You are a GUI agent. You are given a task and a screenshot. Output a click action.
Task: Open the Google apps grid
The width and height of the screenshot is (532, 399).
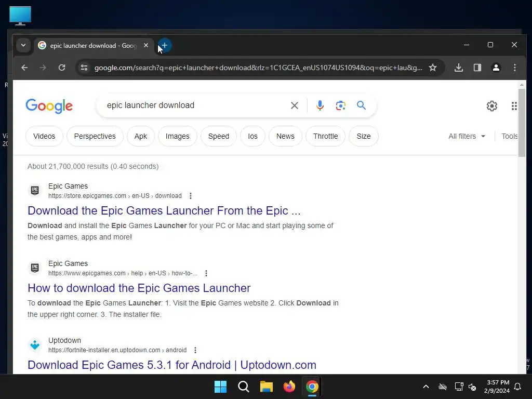tap(514, 106)
